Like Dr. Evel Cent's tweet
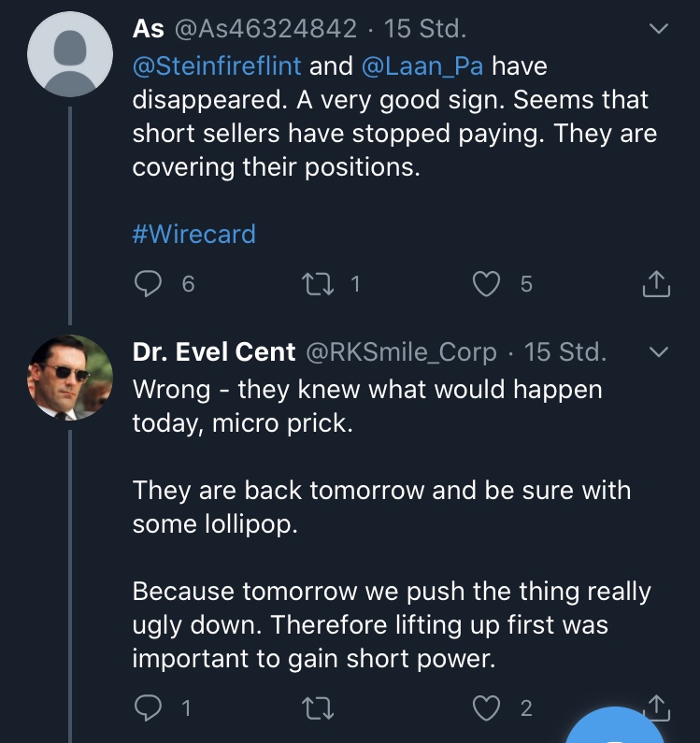700x743 pixels. (486, 709)
